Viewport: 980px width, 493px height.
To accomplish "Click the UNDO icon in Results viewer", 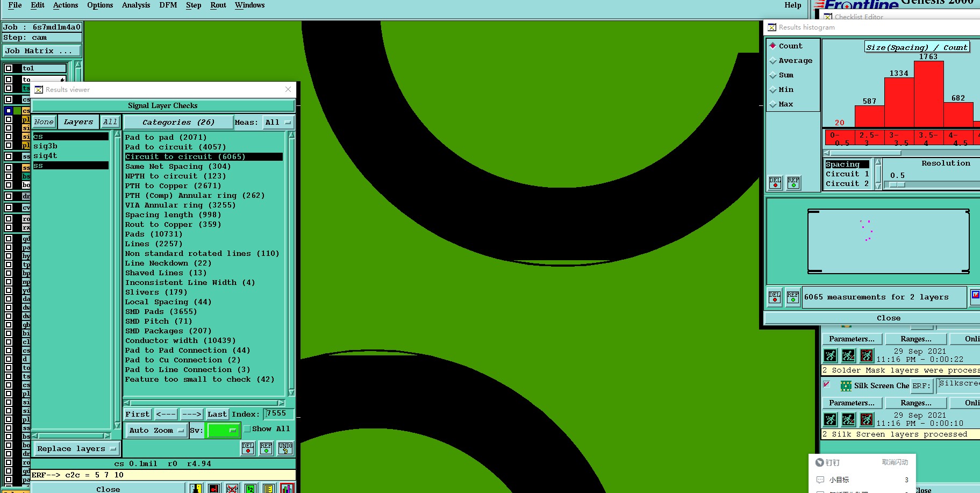I will (x=285, y=448).
